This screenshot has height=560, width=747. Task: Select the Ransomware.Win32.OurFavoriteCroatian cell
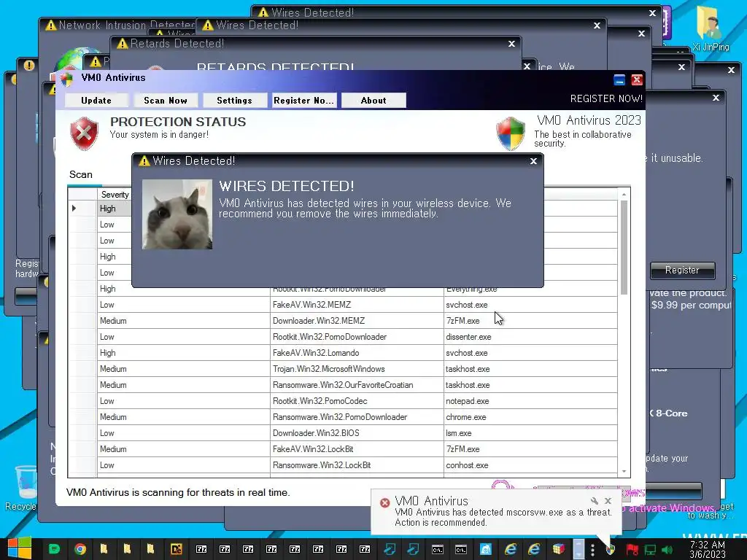click(x=357, y=385)
